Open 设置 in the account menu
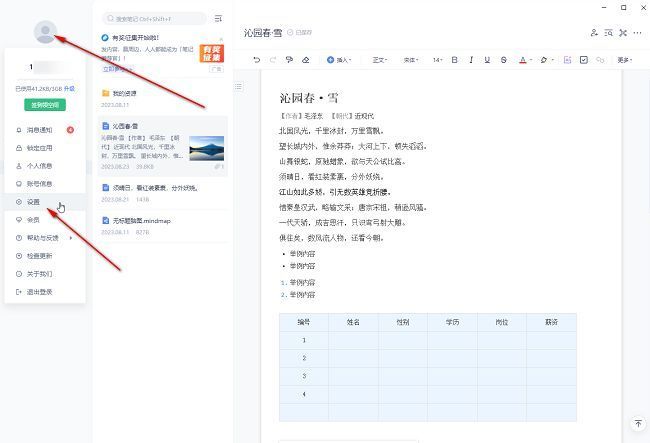Image resolution: width=650 pixels, height=443 pixels. coord(33,202)
